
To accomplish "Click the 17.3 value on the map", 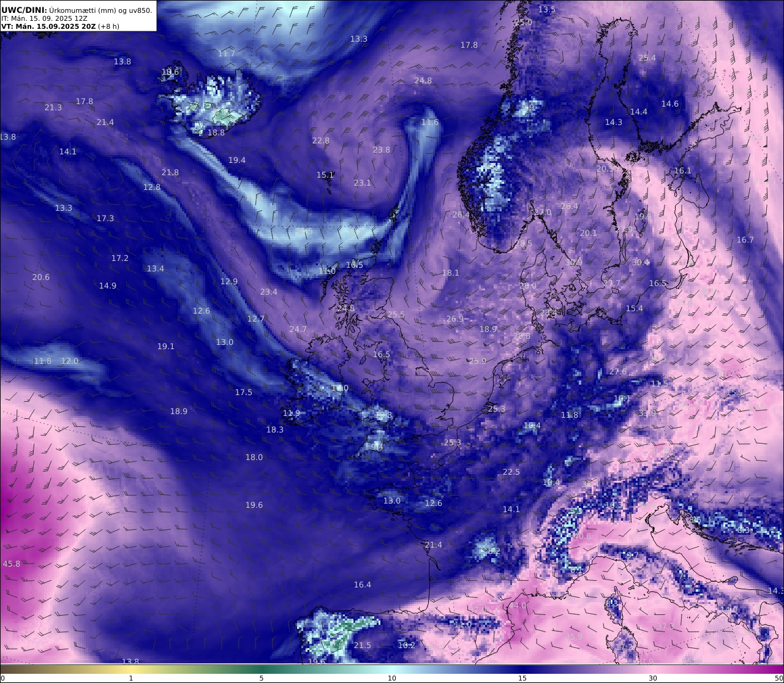I will point(105,219).
